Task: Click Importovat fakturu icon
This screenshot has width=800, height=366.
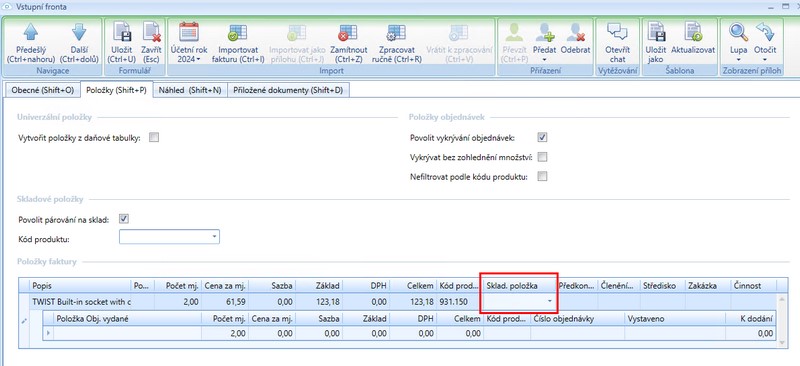Action: point(238,32)
